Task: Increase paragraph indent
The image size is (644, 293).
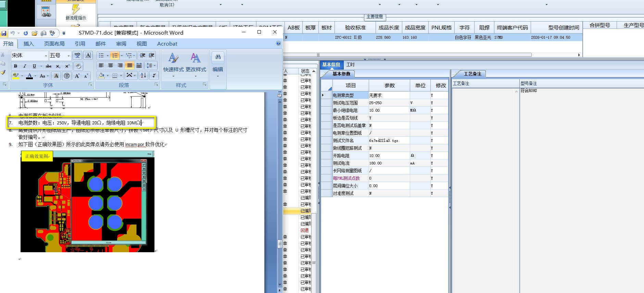Action: (152, 56)
